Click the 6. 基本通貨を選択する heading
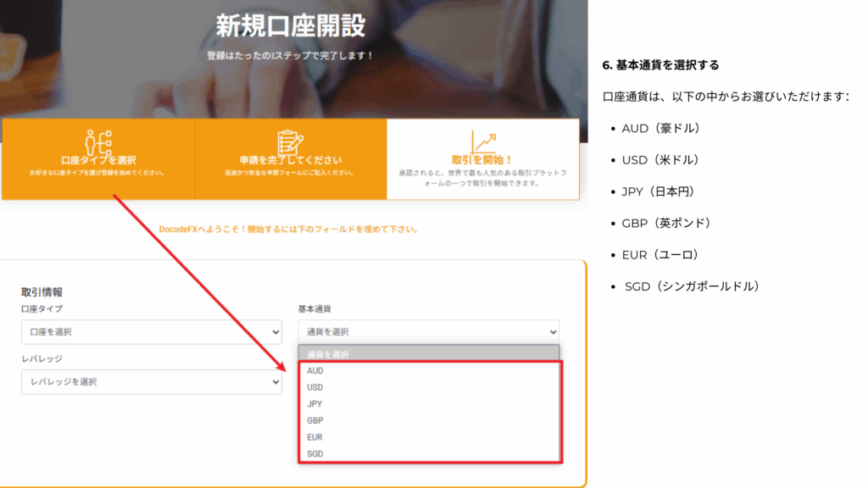 click(659, 65)
